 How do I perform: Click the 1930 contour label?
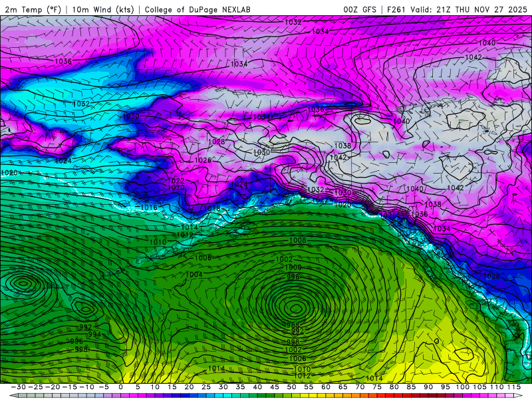pos(131,116)
